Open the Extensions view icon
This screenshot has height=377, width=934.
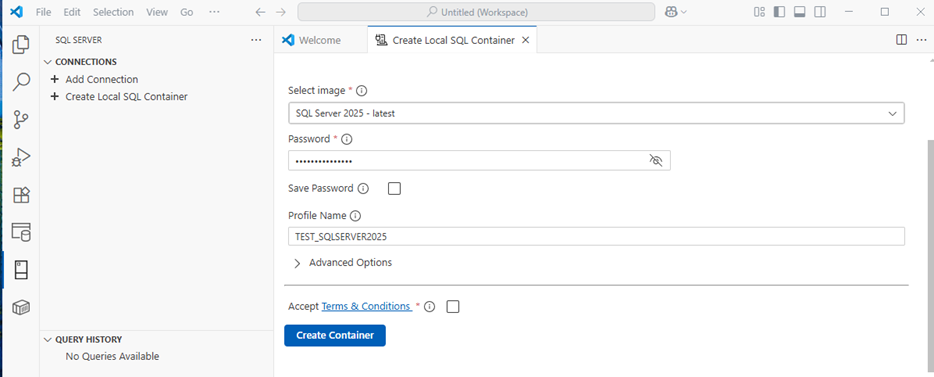click(21, 195)
